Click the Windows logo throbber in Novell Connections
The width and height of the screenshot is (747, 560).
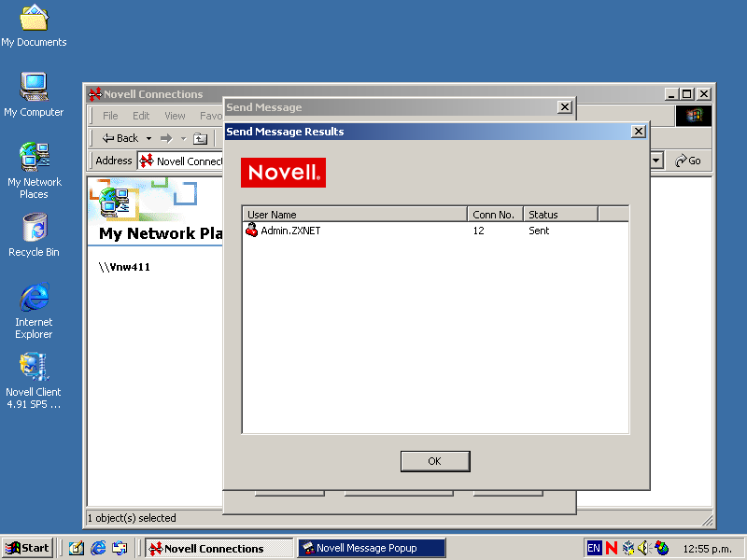click(694, 116)
